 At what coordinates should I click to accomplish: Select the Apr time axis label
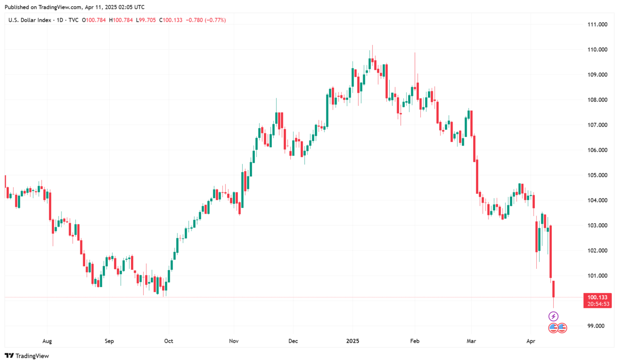(531, 341)
